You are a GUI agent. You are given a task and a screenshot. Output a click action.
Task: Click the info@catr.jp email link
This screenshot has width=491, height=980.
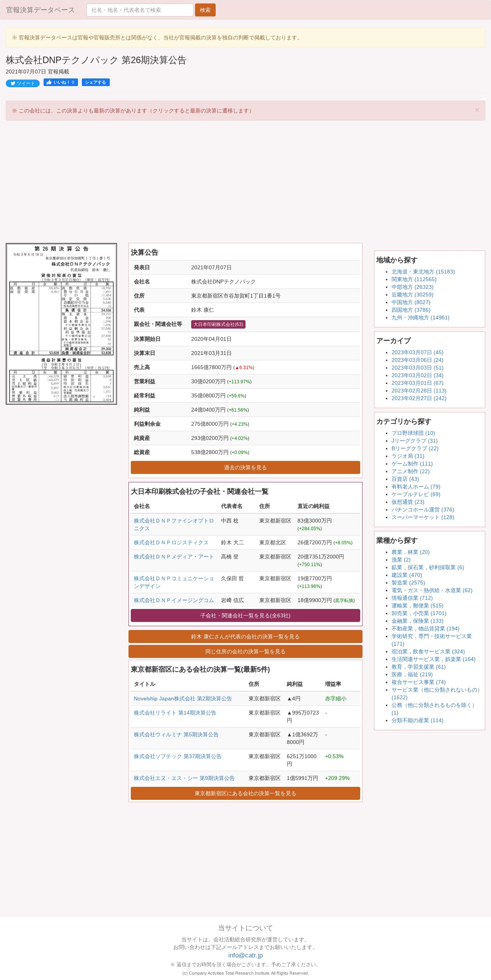point(245,955)
